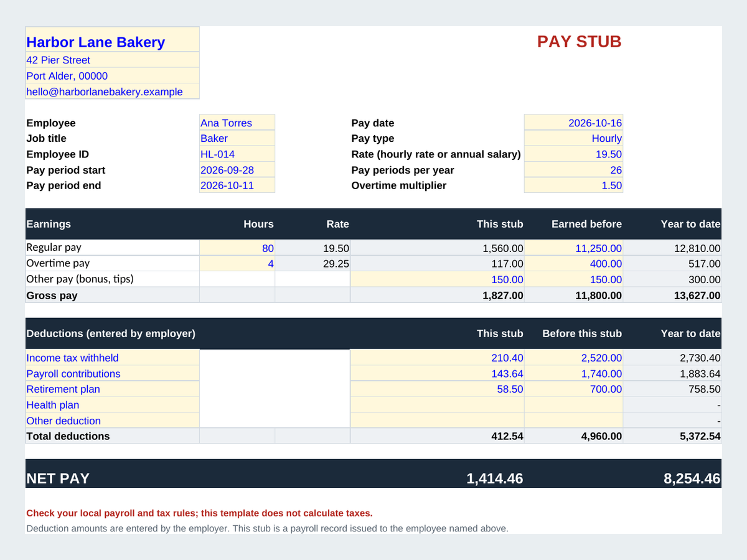Click the Earnings table header

pos(49,224)
